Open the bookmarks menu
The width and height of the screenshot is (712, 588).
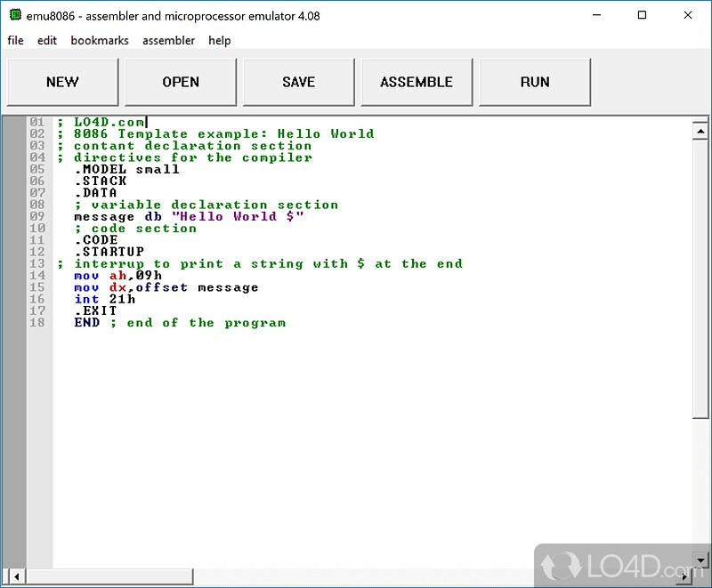coord(100,40)
